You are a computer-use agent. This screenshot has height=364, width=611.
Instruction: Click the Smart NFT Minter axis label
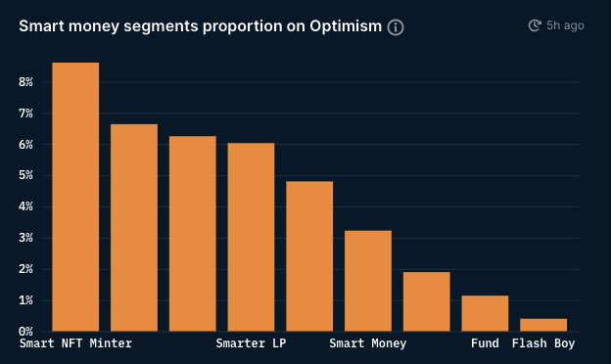coord(75,343)
